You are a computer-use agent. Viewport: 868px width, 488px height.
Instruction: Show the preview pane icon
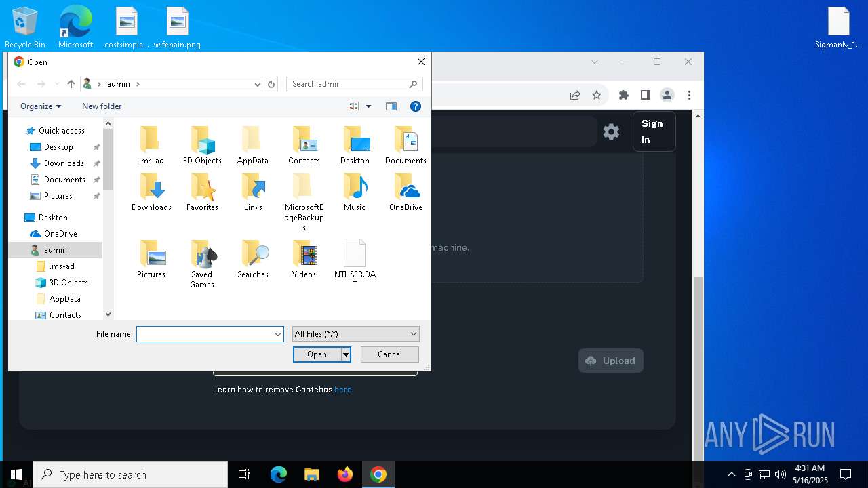pos(391,106)
